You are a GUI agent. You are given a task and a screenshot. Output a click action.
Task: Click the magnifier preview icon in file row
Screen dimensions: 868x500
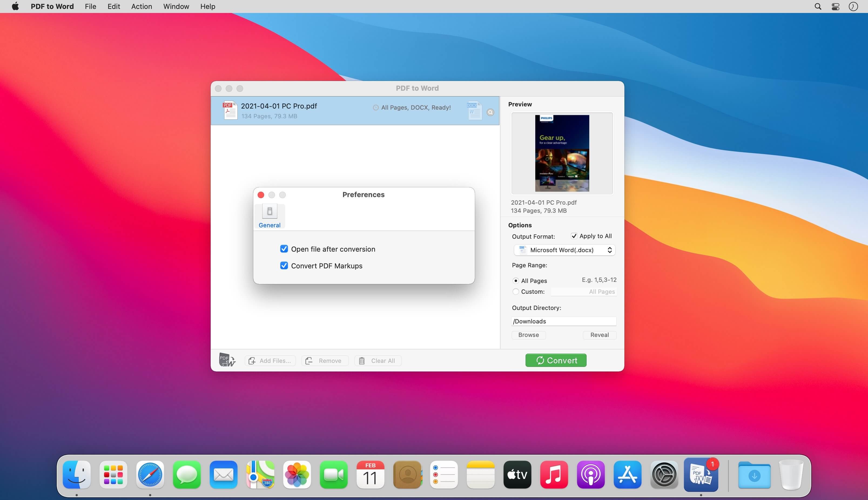click(x=490, y=112)
